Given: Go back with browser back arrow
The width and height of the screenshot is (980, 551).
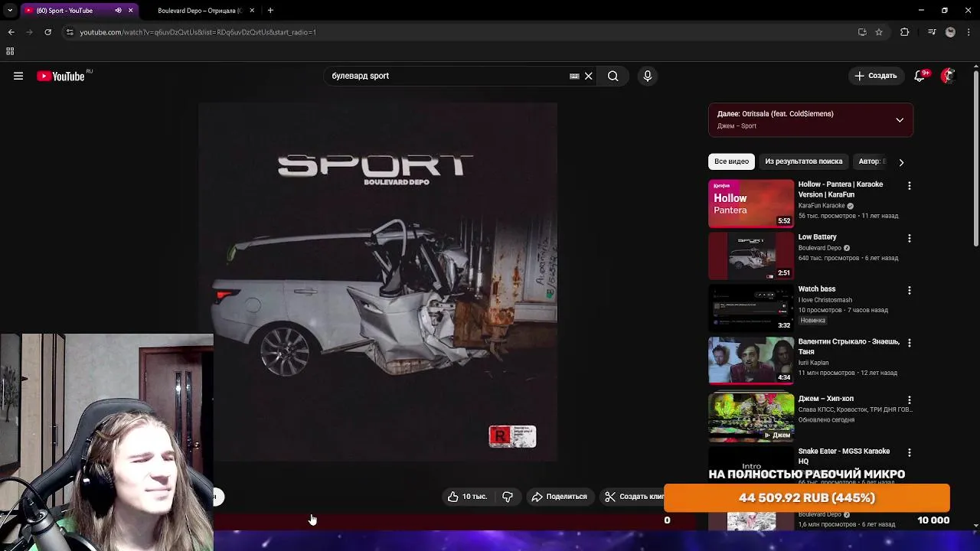Looking at the screenshot, I should pos(11,32).
